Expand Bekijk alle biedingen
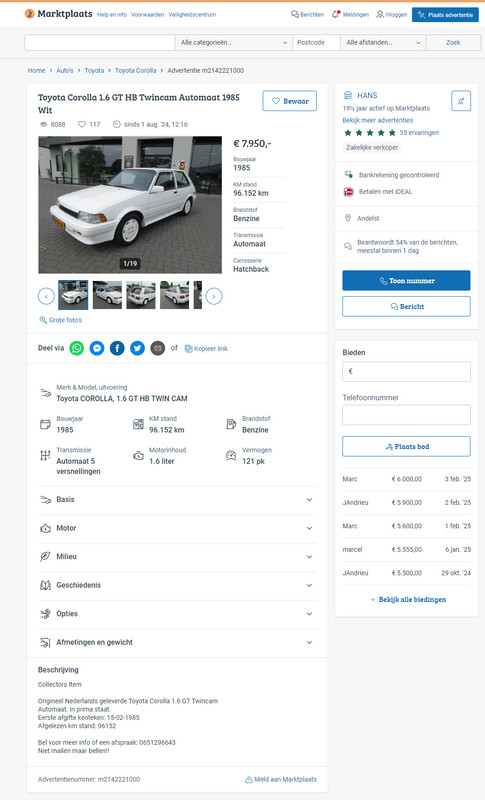Viewport: 485px width, 800px height. click(x=408, y=599)
